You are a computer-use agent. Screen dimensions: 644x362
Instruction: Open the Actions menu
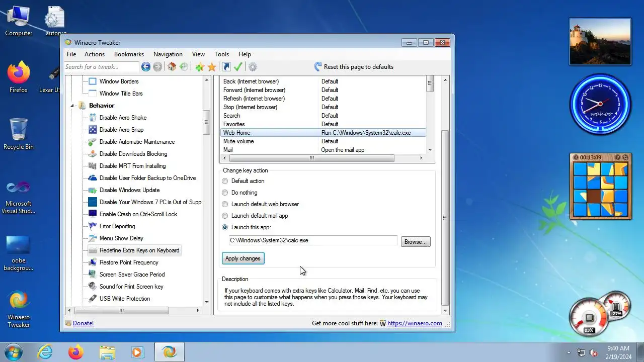pyautogui.click(x=95, y=54)
